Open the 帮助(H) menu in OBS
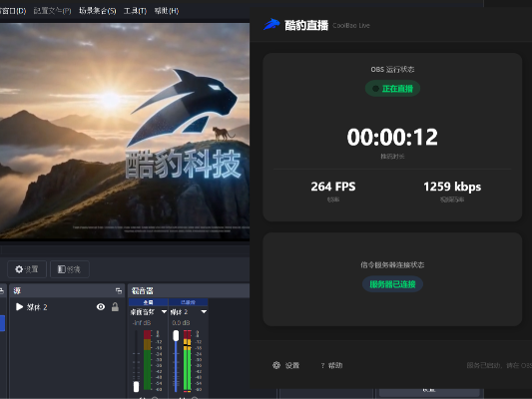Image resolution: width=532 pixels, height=399 pixels. (x=167, y=11)
